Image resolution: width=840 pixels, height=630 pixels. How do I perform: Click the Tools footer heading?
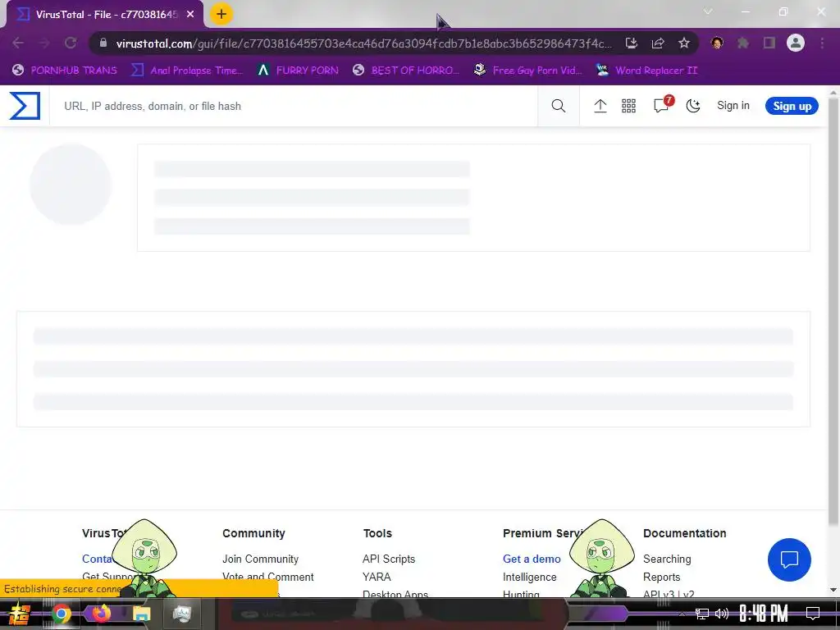(377, 533)
